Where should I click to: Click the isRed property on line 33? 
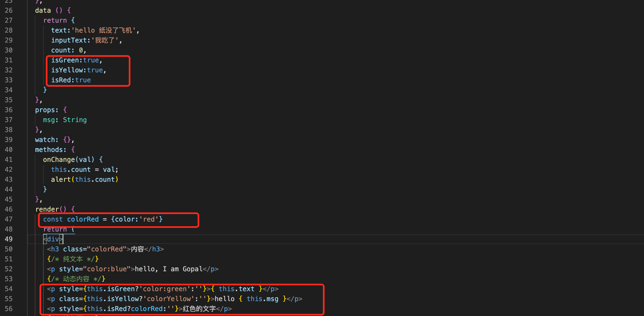61,80
